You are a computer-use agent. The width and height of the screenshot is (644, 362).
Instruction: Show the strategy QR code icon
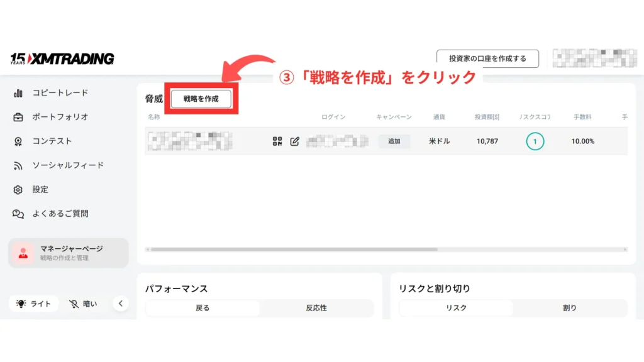(x=277, y=141)
